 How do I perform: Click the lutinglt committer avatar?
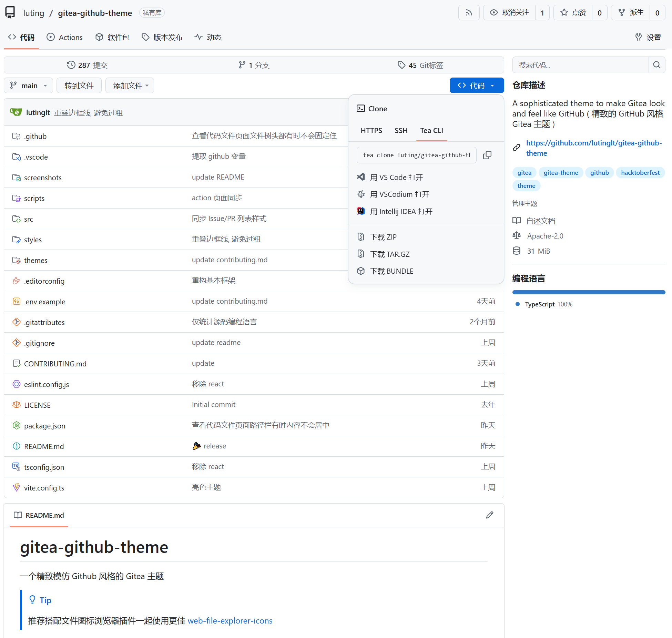pyautogui.click(x=16, y=112)
